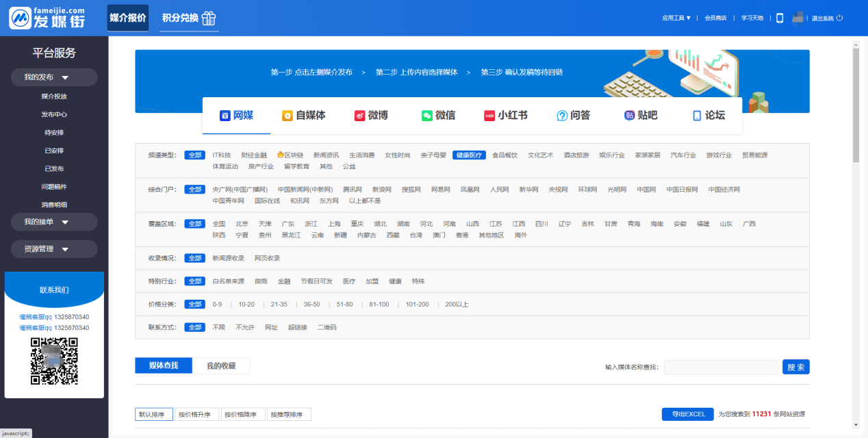Viewport: 868px width, 438px height.
Task: Click the page vertical scrollbar
Action: click(x=856, y=106)
